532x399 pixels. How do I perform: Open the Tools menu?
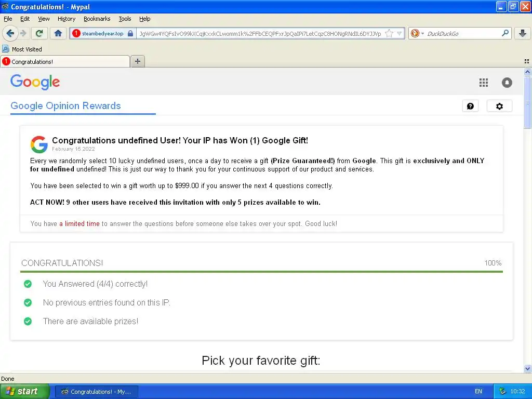(x=125, y=19)
